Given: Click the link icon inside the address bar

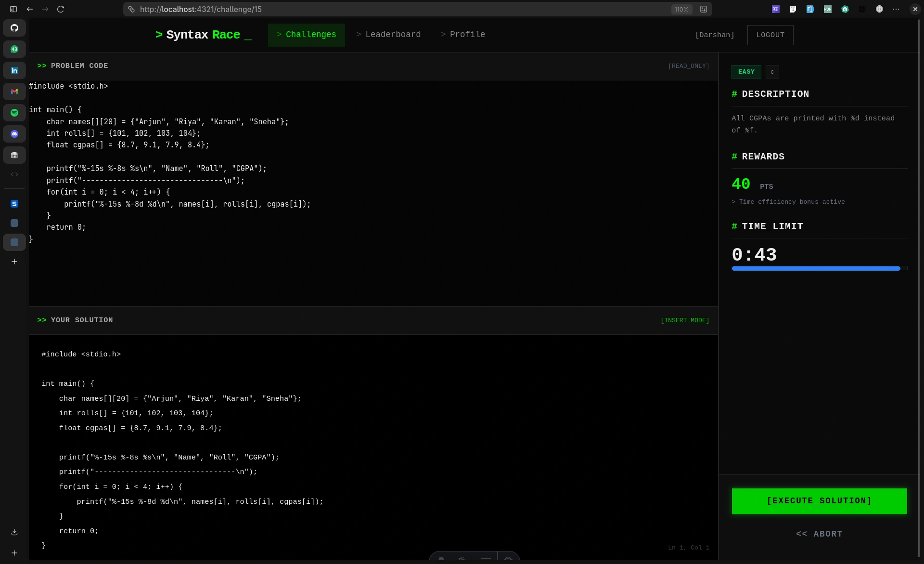Looking at the screenshot, I should click(x=131, y=9).
